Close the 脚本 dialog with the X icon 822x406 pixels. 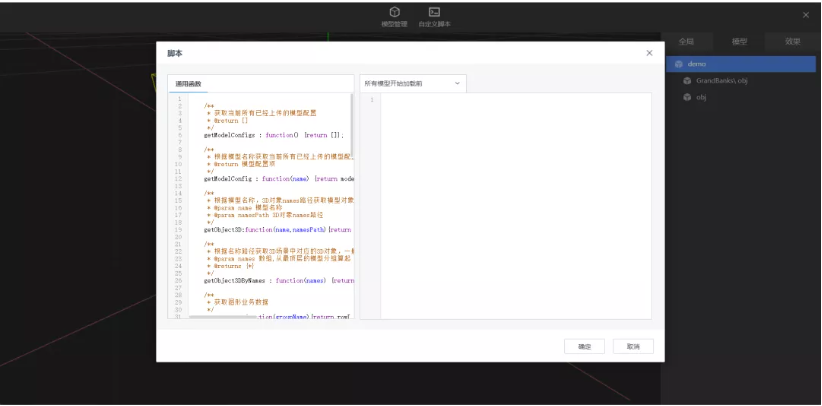649,53
